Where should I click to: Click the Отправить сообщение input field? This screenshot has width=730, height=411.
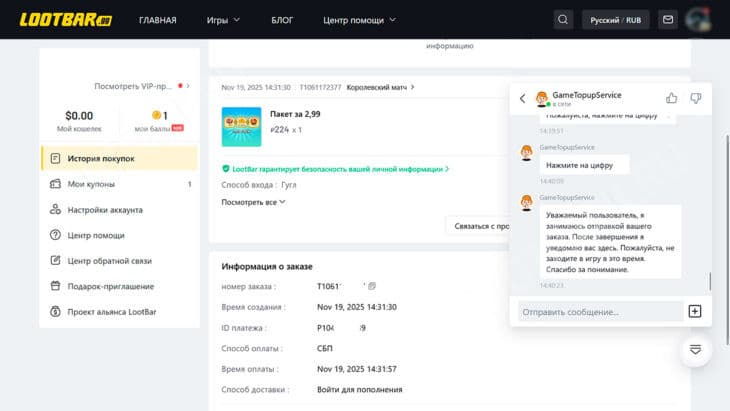pos(598,312)
